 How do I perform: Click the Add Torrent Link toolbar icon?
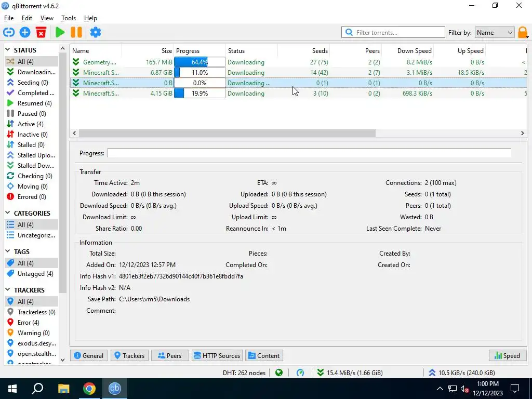(x=9, y=32)
